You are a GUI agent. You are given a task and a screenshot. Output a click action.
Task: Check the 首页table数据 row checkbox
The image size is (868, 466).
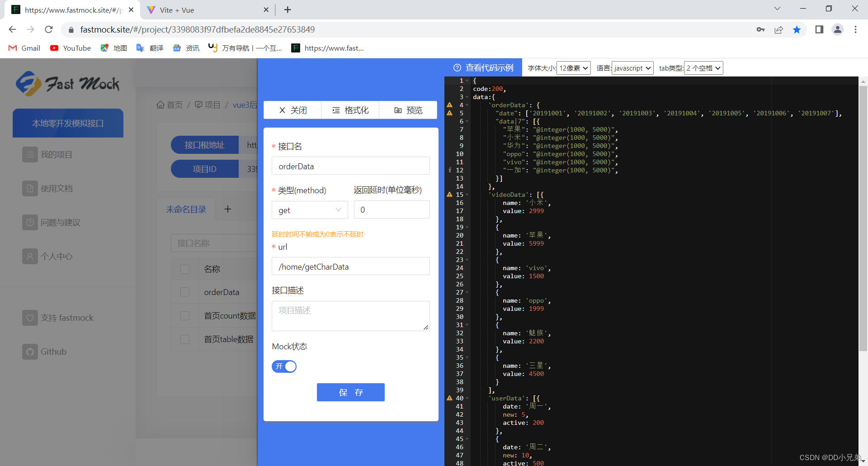[x=185, y=339]
